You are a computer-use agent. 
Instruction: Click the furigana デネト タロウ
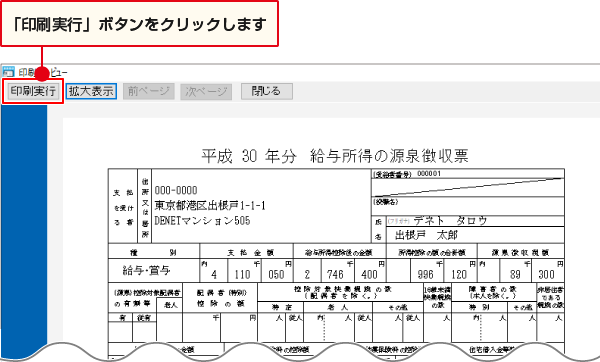click(x=450, y=220)
